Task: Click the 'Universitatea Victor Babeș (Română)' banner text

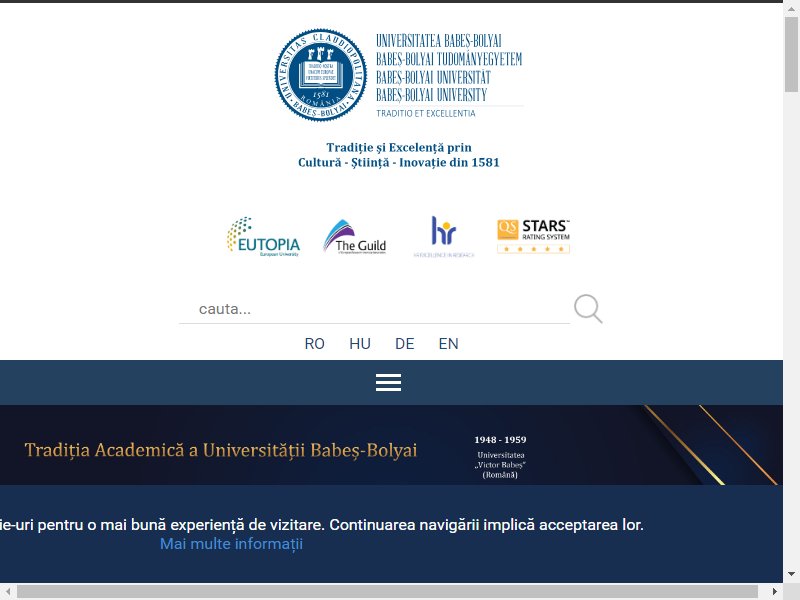Action: (x=501, y=465)
